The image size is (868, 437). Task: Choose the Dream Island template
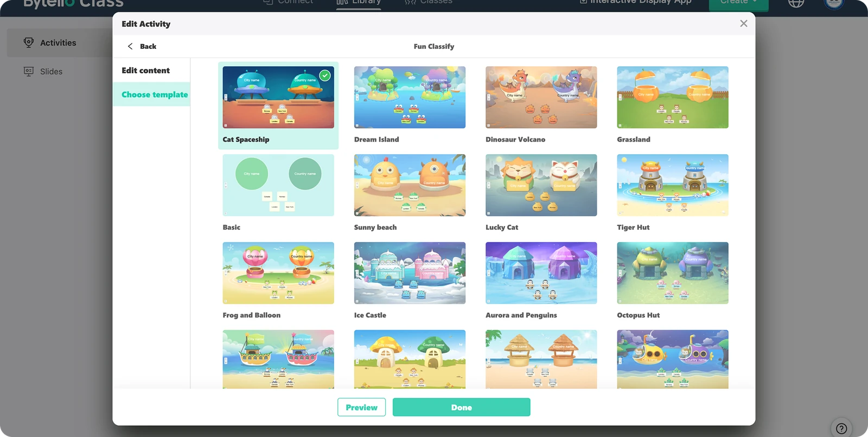pos(410,98)
